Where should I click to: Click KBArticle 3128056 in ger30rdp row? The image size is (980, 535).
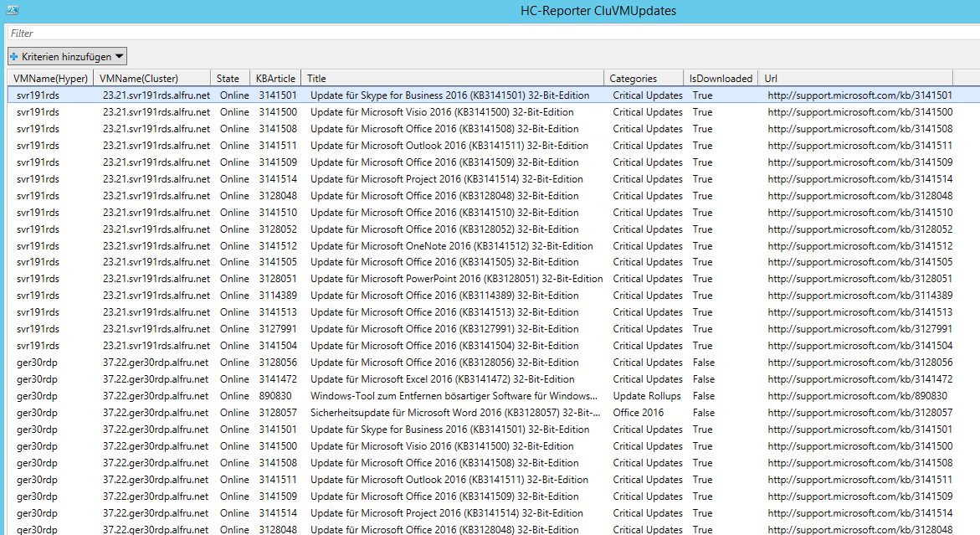click(x=278, y=363)
